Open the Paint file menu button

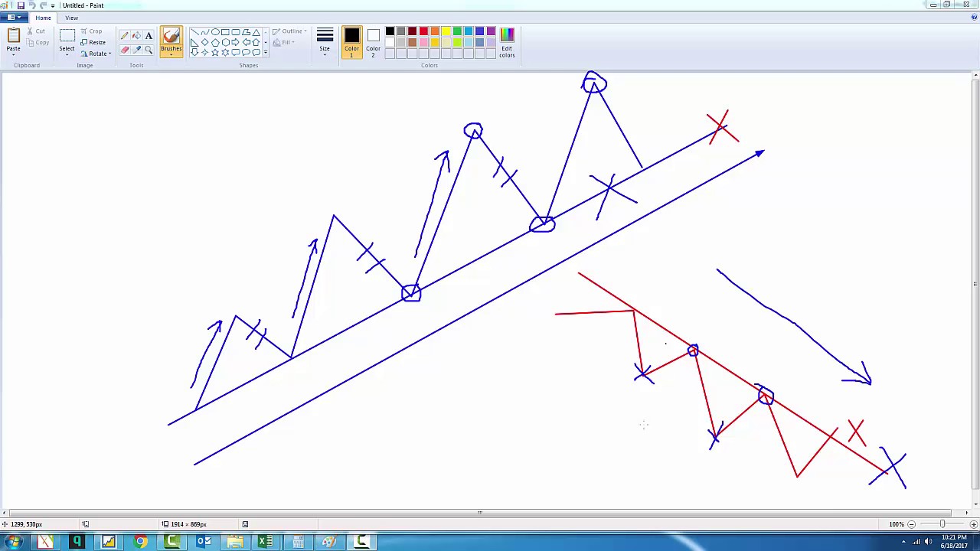(13, 18)
